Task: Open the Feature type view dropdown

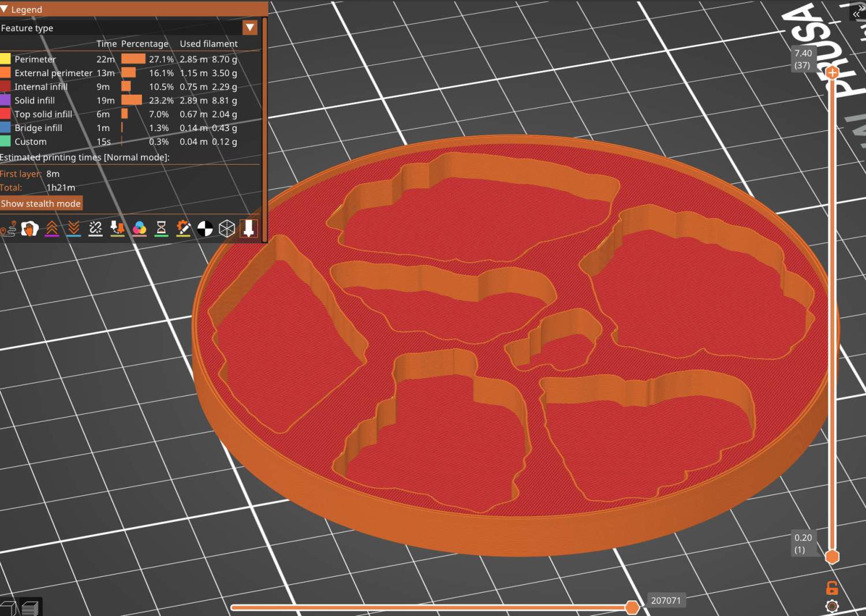Action: click(x=249, y=27)
